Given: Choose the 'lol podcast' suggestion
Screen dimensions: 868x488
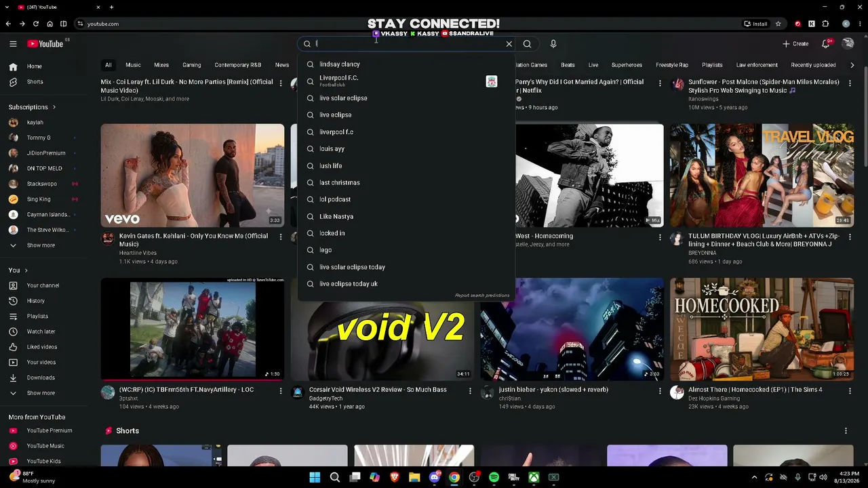Looking at the screenshot, I should pos(406,200).
